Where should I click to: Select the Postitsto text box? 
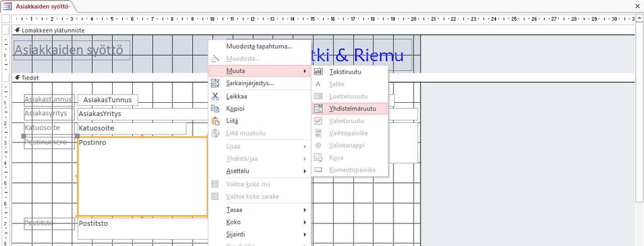(143, 228)
